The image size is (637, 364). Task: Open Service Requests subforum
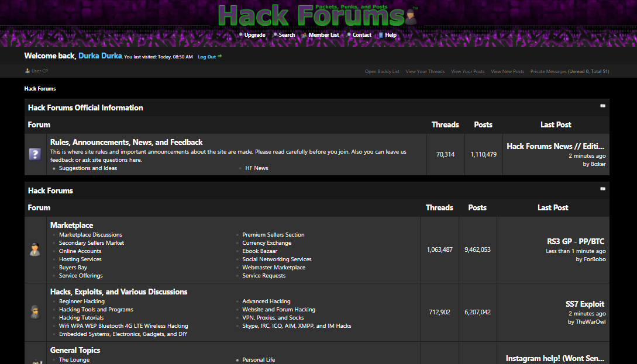[264, 275]
